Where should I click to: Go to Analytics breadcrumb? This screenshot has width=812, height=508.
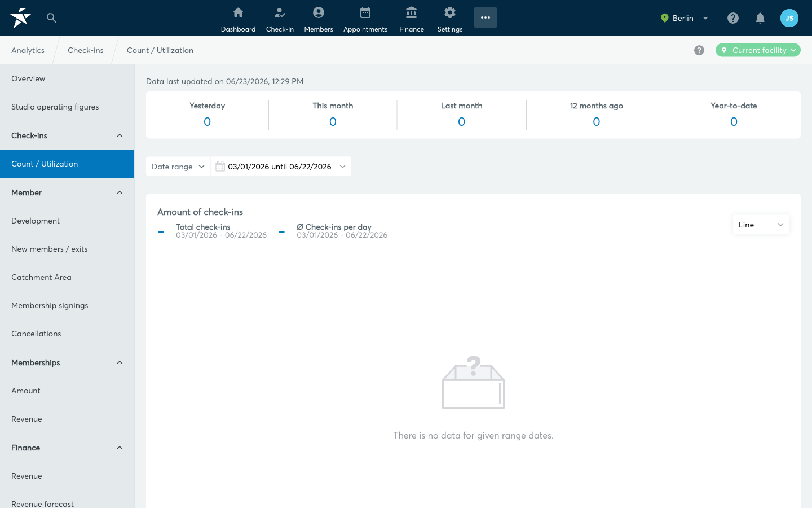(28, 50)
